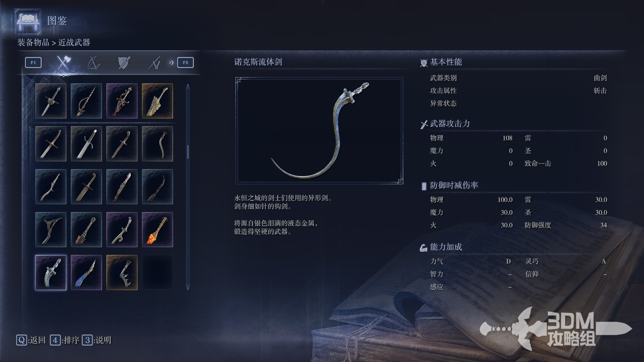This screenshot has width=644, height=362.
Task: Click the F2 next category button
Action: (x=185, y=62)
